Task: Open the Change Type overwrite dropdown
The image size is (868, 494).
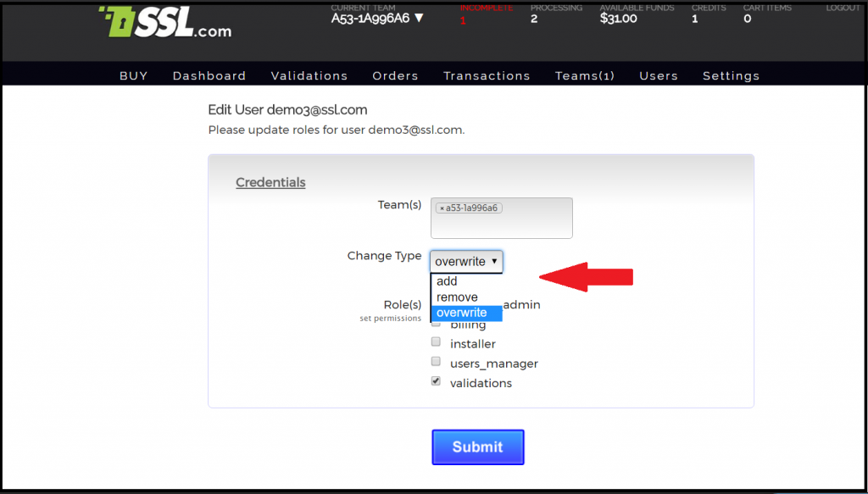Action: 466,262
